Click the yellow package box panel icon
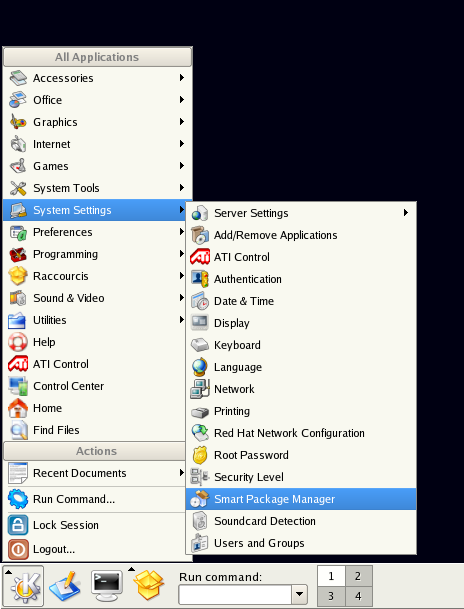Image resolution: width=464 pixels, height=609 pixels. 149,586
